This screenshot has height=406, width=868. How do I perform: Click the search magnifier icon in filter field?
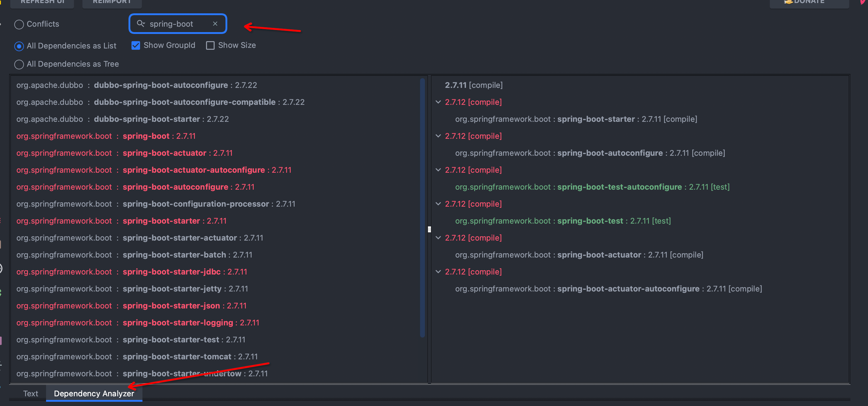coord(141,24)
